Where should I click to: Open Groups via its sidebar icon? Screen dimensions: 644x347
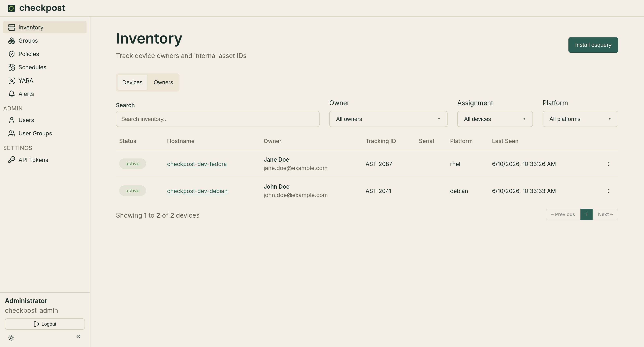11,41
